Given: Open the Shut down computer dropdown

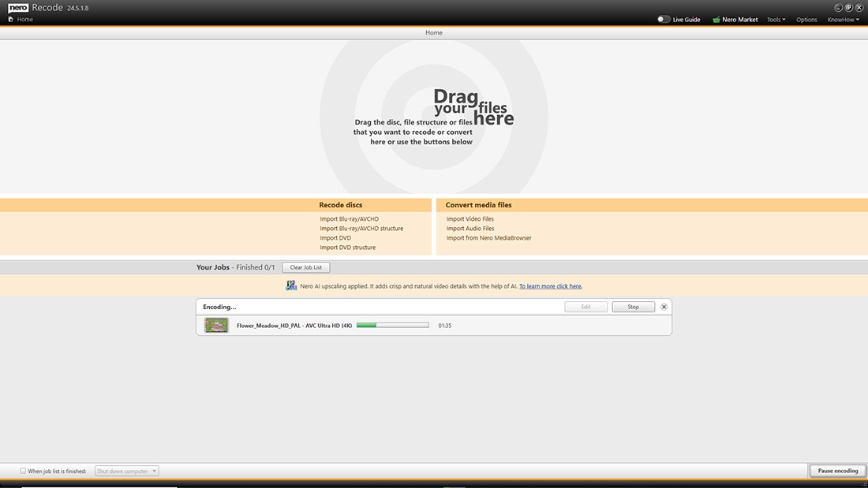Looking at the screenshot, I should 127,471.
